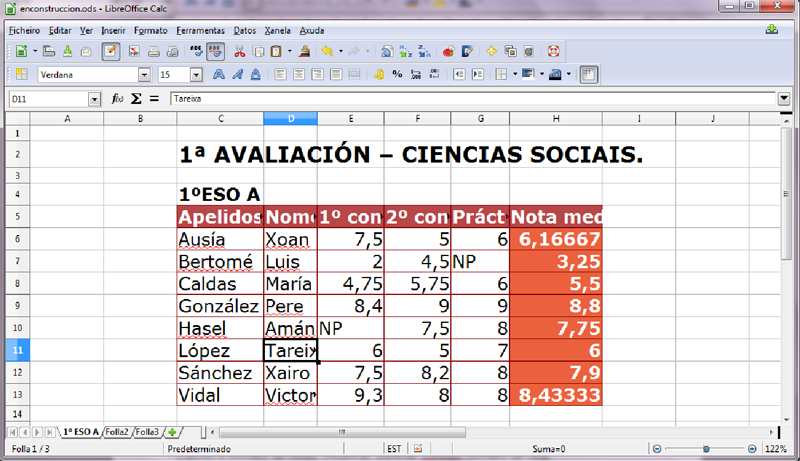Screen dimensions: 800x461
Task: Expand the font size 15 dropdown
Action: pos(196,74)
